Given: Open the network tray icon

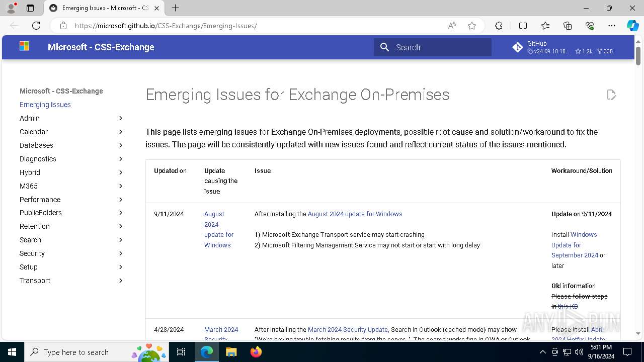Looking at the screenshot, I should [x=567, y=352].
